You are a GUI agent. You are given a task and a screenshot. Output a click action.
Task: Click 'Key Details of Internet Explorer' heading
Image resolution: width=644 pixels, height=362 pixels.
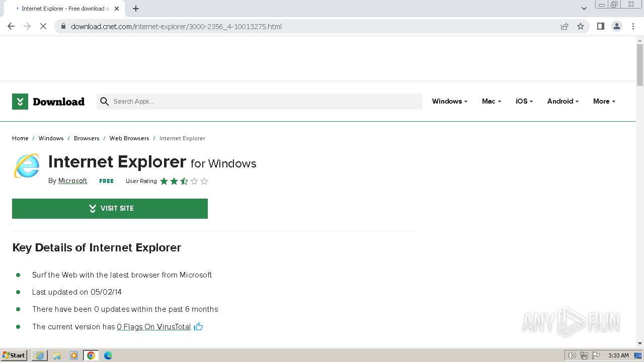coord(97,247)
